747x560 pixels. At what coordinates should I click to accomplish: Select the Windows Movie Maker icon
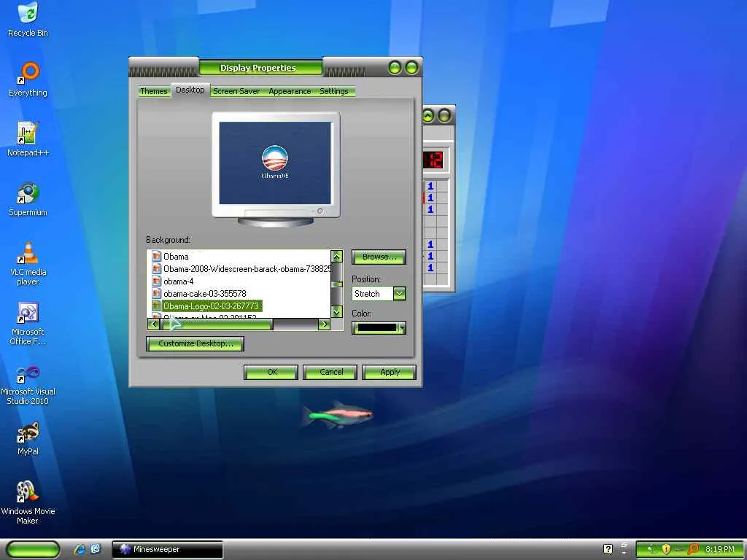click(x=28, y=502)
